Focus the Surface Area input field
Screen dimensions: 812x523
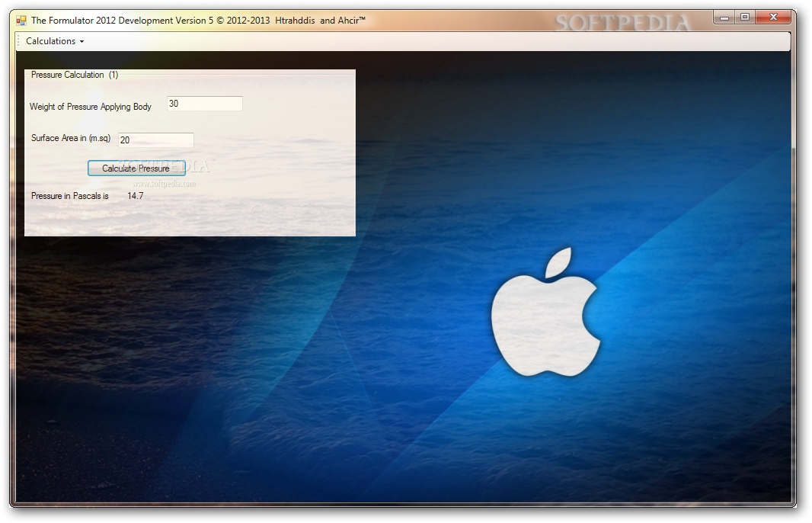(x=156, y=140)
